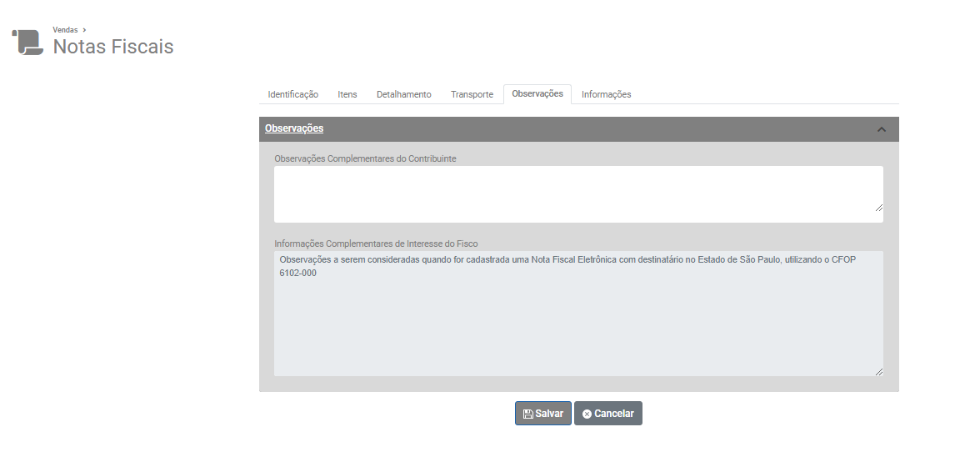Screen dimensions: 980x452
Task: Open the Identificação tab
Action: click(293, 94)
